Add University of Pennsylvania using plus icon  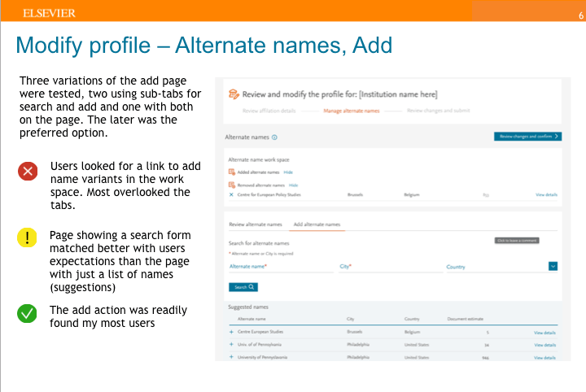click(x=231, y=357)
